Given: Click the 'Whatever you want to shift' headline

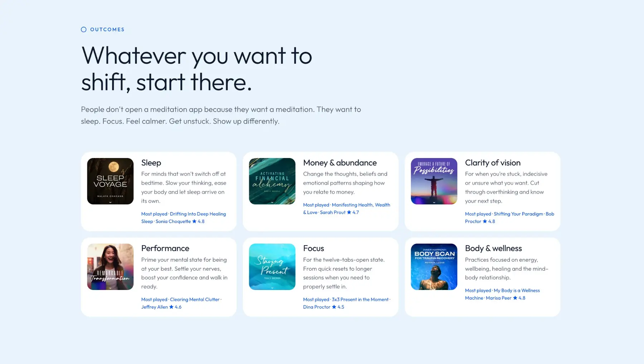Looking at the screenshot, I should tap(196, 68).
